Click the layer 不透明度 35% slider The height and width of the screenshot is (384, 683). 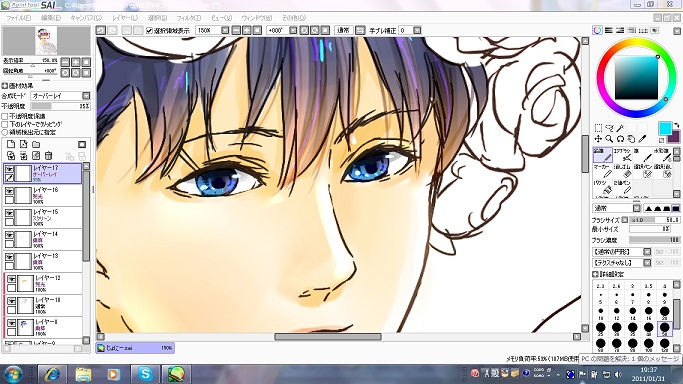pos(61,106)
